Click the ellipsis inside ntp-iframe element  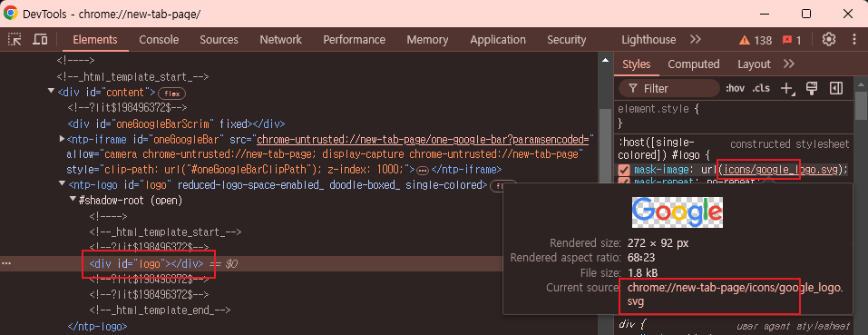pos(423,170)
